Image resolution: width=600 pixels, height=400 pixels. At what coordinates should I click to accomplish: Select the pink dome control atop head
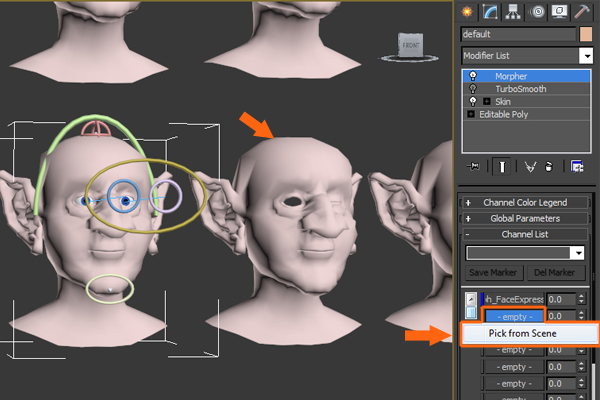[x=96, y=129]
